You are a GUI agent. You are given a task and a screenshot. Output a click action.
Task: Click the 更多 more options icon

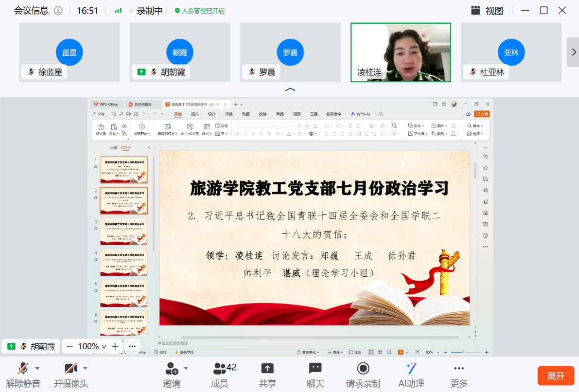[458, 369]
